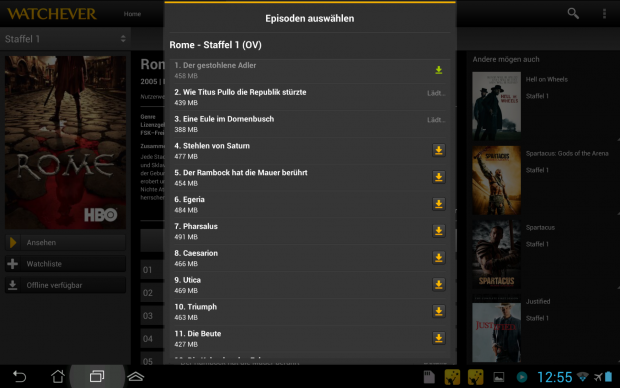Click the Spartacus: Gods of the Arena title
The height and width of the screenshot is (388, 620).
pos(567,153)
